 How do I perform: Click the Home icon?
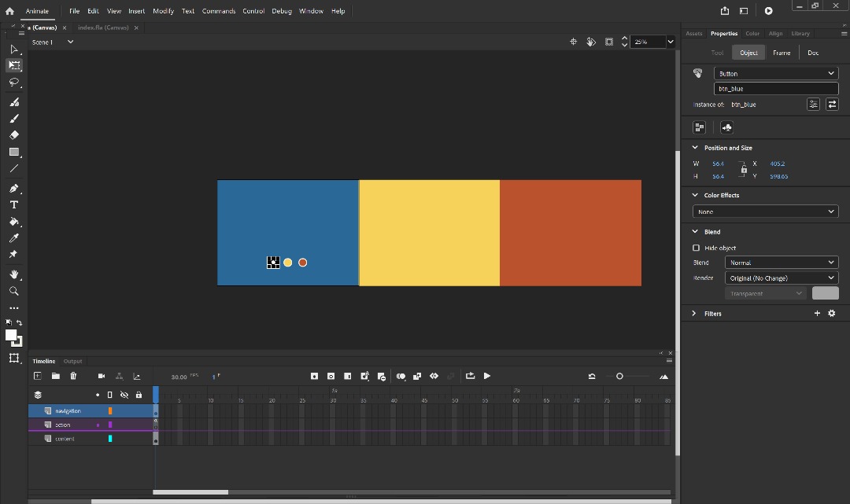9,11
